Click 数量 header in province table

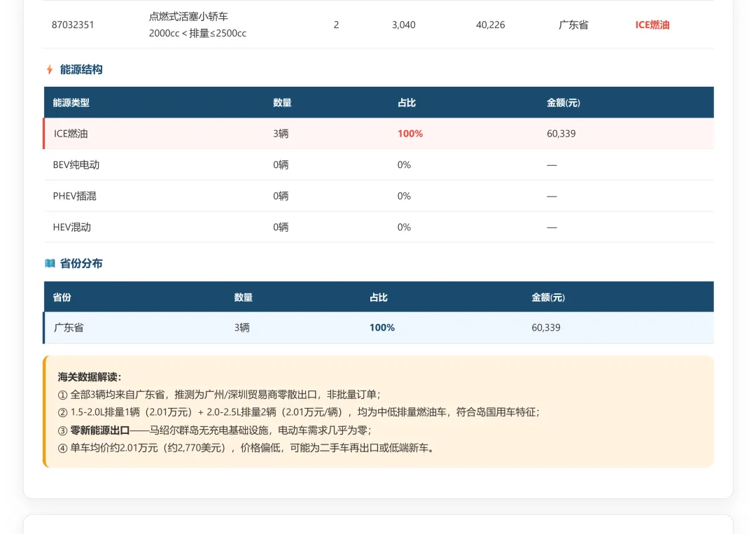pyautogui.click(x=244, y=297)
